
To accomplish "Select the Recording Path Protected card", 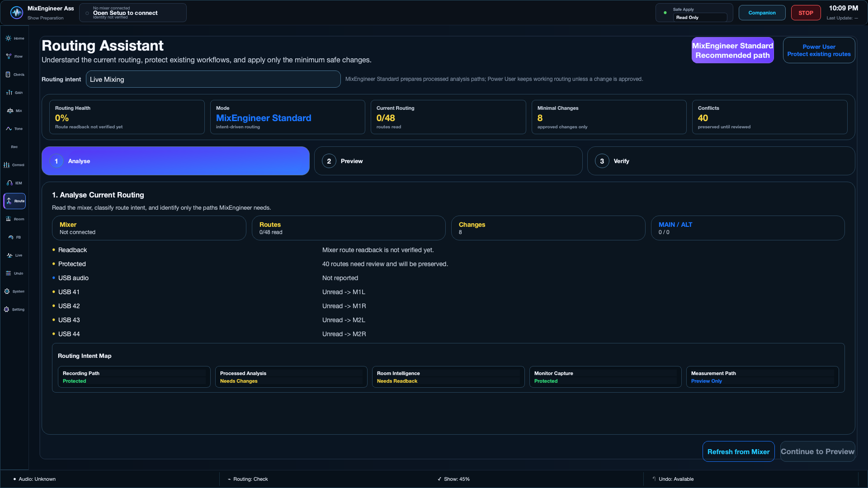I will 134,377.
